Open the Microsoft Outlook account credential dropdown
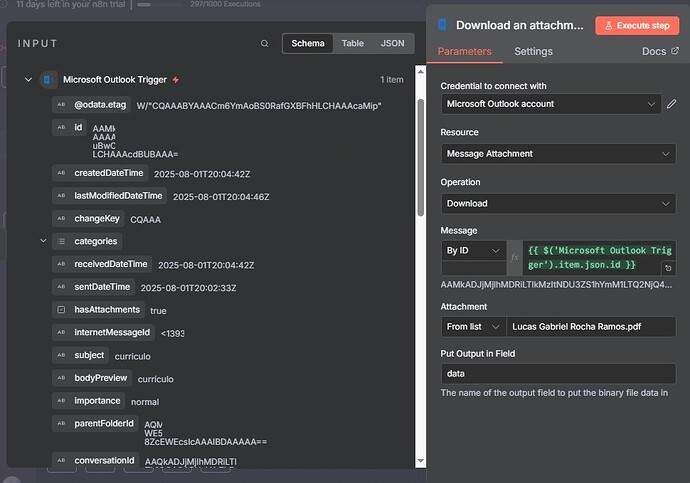 point(551,104)
